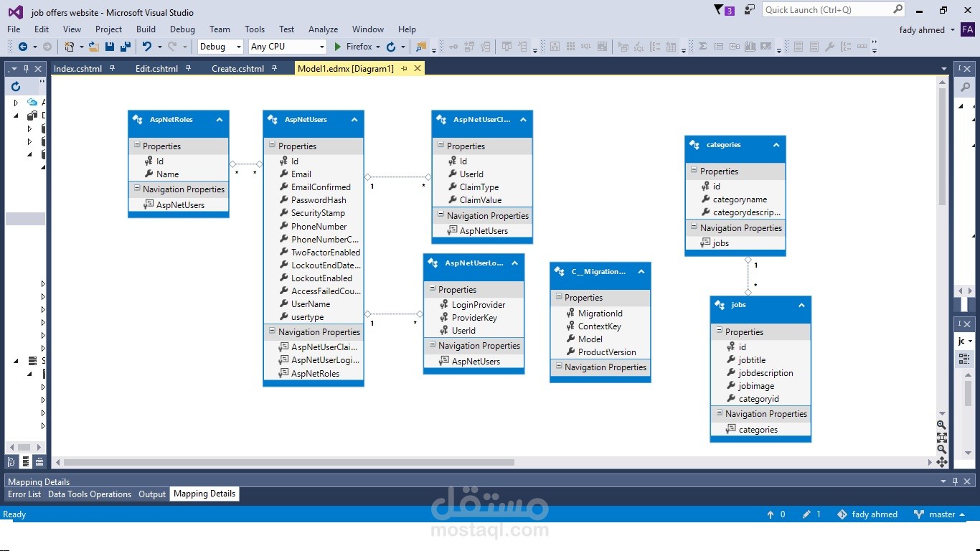Collapse the AspNetRoles entity chevron
The height and width of the screenshot is (551, 980).
(220, 120)
